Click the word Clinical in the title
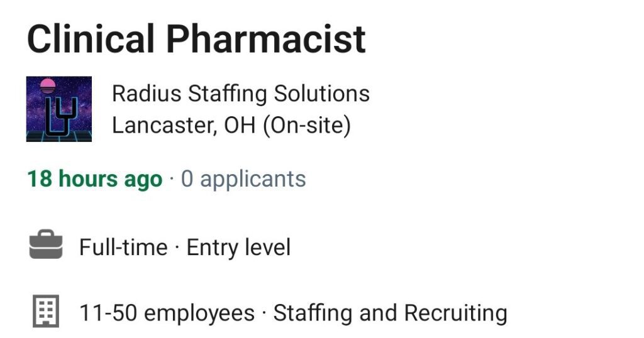This screenshot has width=644, height=338. point(91,39)
